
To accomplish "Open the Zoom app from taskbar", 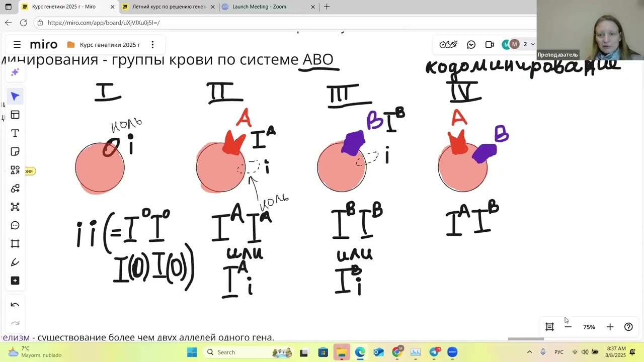I will click(x=452, y=352).
